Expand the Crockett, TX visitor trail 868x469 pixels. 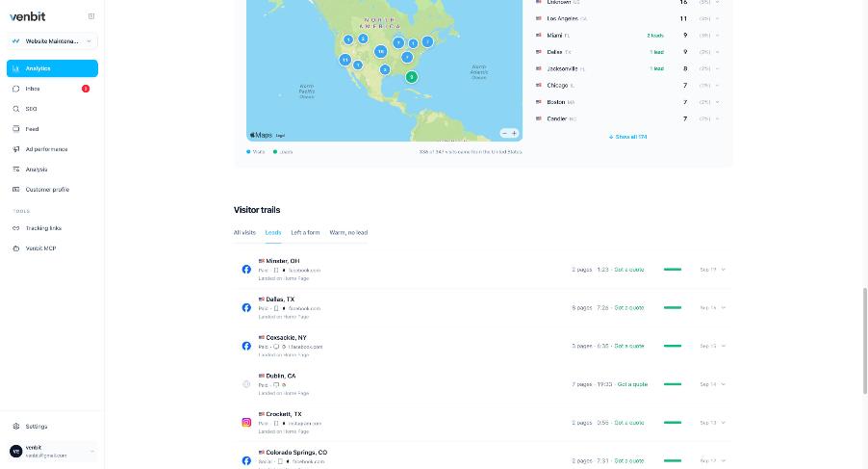(x=723, y=423)
